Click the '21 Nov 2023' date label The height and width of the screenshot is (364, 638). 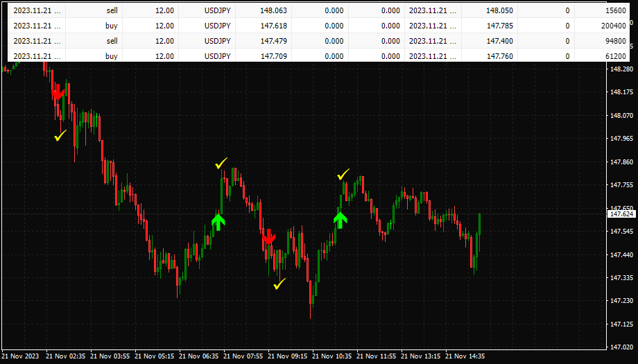[20, 356]
